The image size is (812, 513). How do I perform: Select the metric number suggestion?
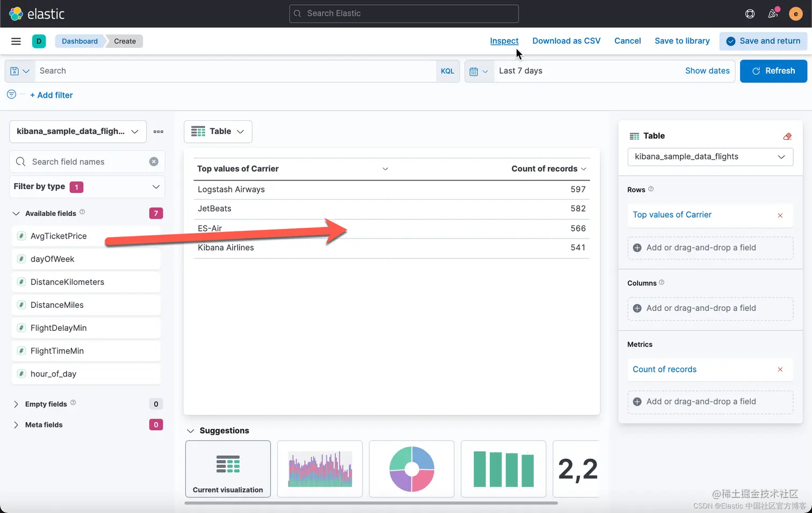(x=577, y=469)
